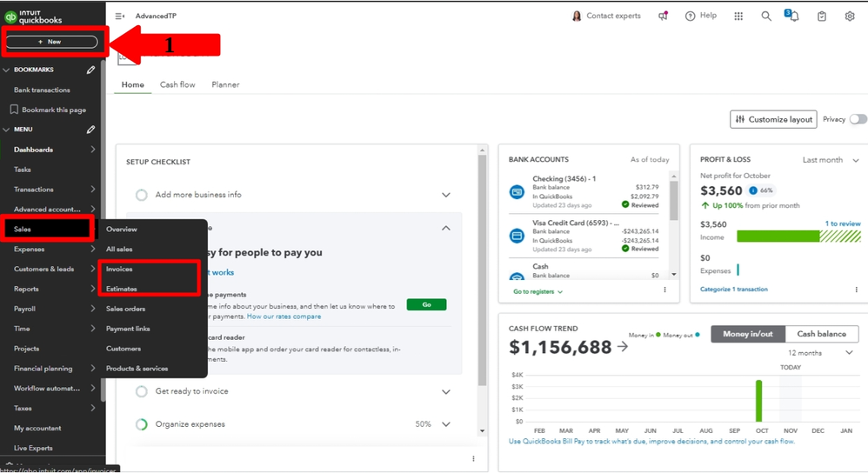Open the 12 months range dropdown

(x=820, y=353)
